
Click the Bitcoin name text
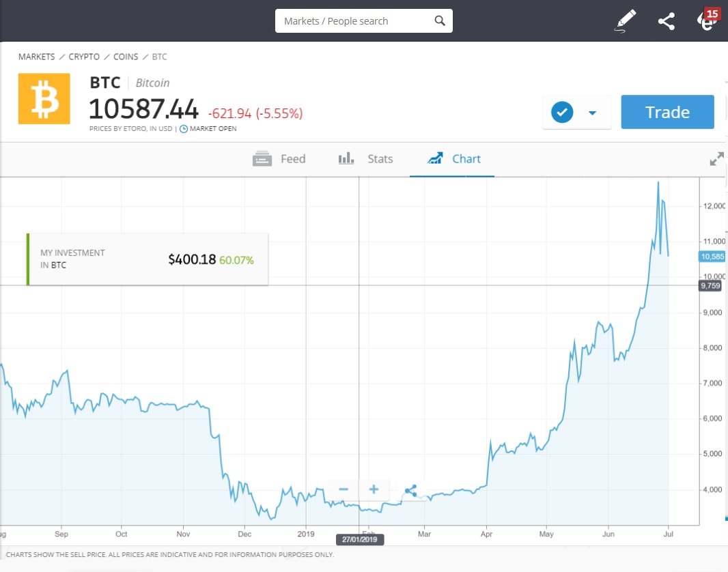(x=153, y=83)
